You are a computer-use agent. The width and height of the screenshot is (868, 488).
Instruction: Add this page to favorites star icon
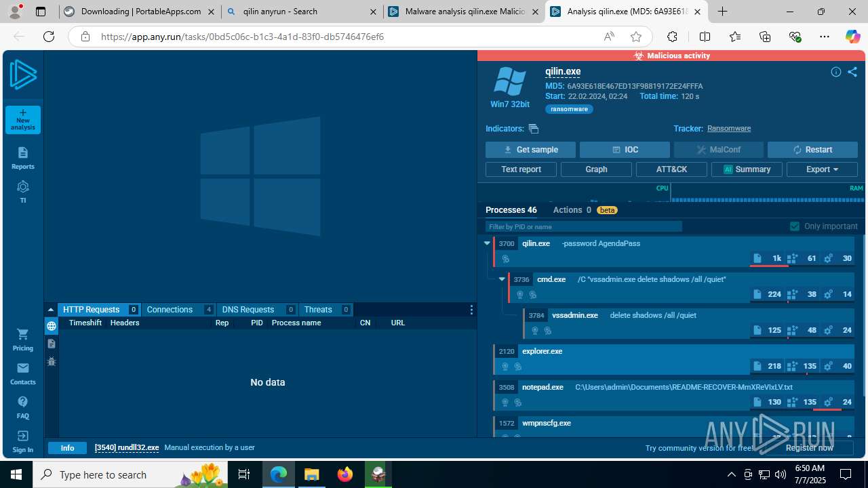[635, 37]
